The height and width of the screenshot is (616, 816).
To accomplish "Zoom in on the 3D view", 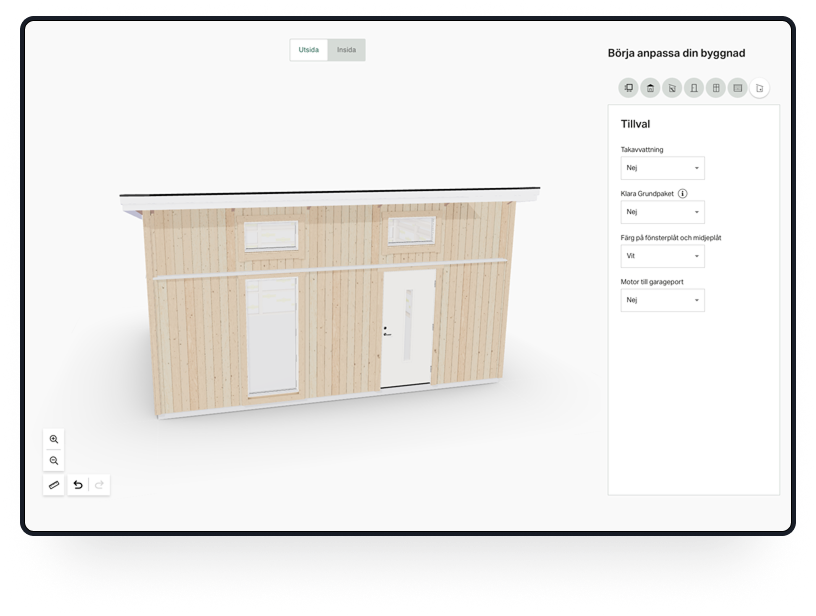I will pyautogui.click(x=54, y=439).
